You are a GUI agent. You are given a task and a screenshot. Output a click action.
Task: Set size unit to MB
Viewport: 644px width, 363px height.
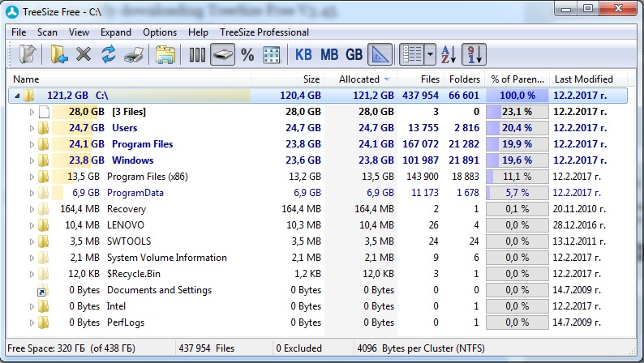click(x=329, y=54)
